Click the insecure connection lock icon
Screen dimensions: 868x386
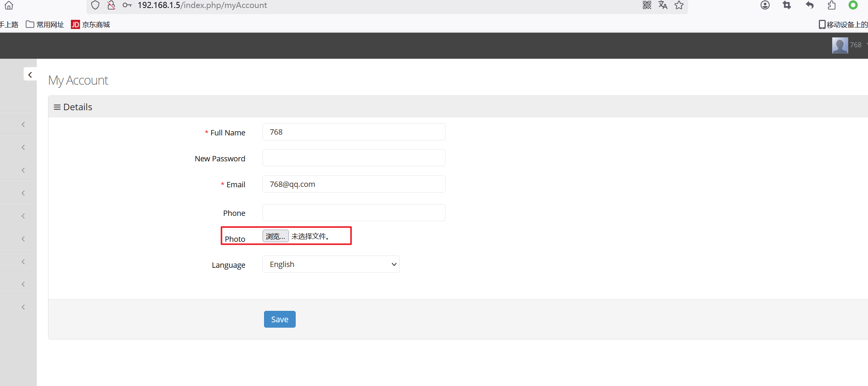[111, 5]
